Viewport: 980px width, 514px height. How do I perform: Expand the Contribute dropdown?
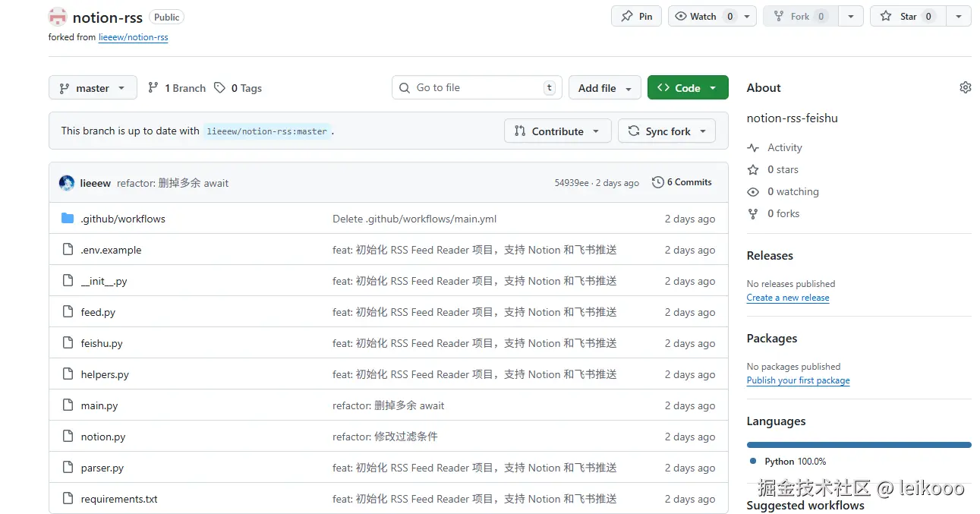point(557,131)
